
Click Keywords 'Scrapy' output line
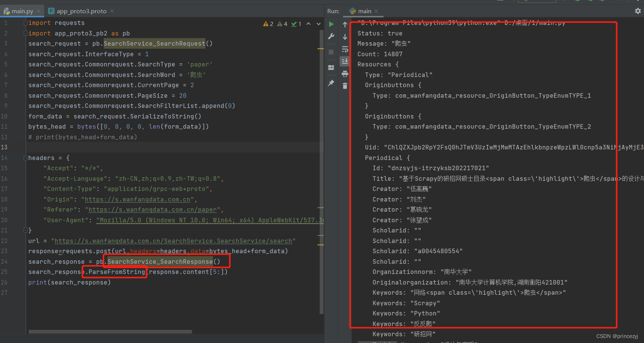coord(406,303)
